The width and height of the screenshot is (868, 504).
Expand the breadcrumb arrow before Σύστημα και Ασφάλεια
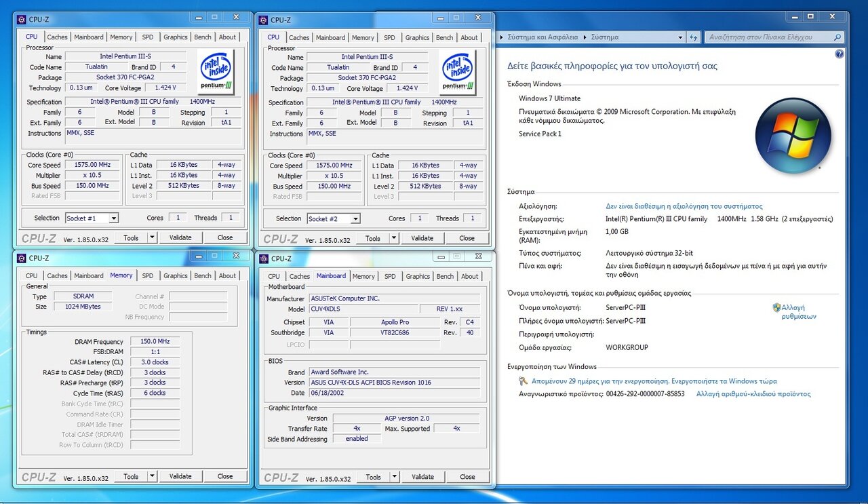coord(501,37)
